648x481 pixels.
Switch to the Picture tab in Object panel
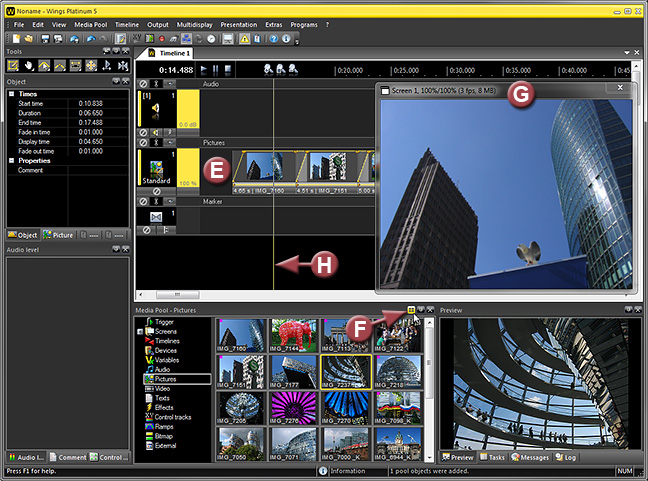[x=58, y=235]
